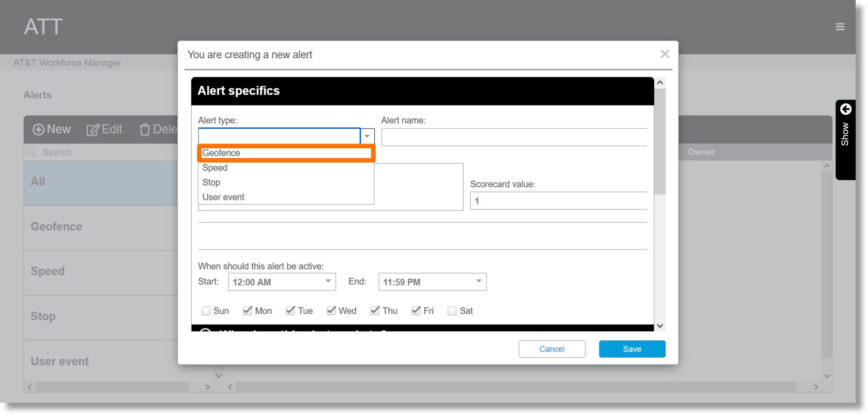Viewport: 868px width, 415px height.
Task: Click the close dialog X icon
Action: (x=665, y=54)
